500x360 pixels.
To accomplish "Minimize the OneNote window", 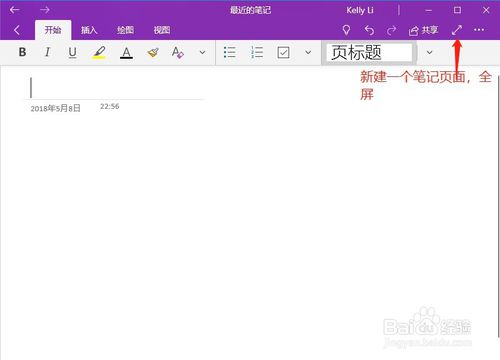I will click(x=429, y=10).
